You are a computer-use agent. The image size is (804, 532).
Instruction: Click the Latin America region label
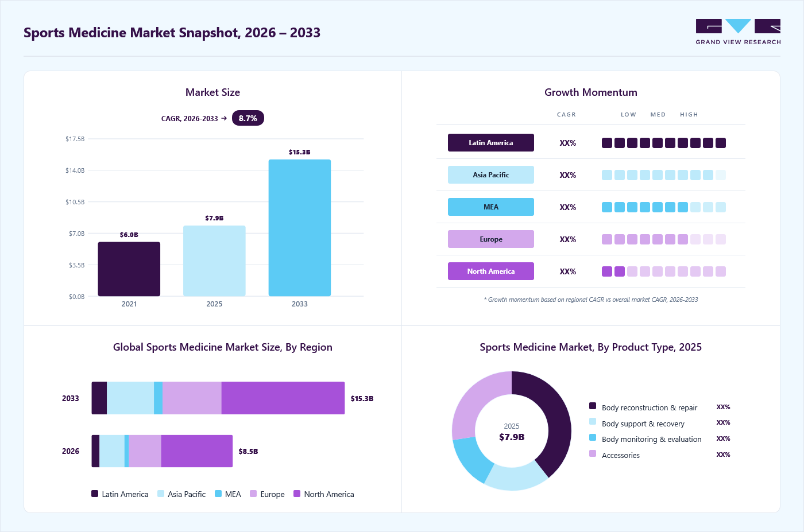click(x=491, y=143)
